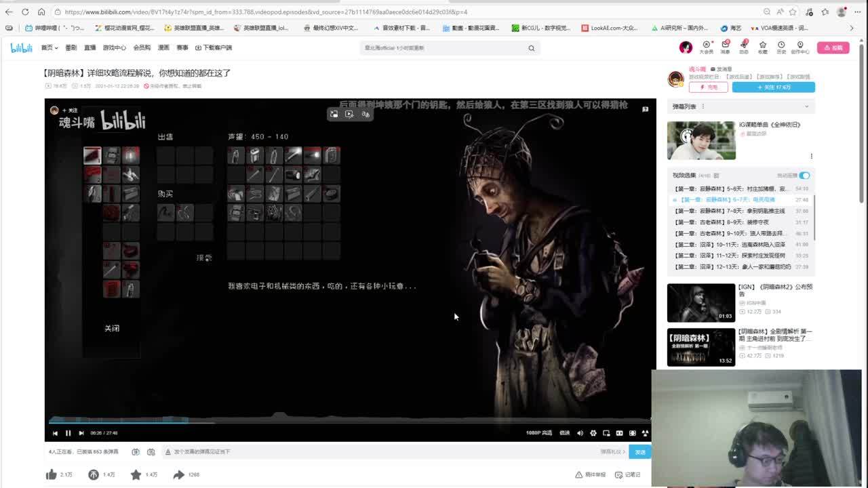868x488 pixels.
Task: Play episode 5~6天 in playlist
Action: (741, 188)
